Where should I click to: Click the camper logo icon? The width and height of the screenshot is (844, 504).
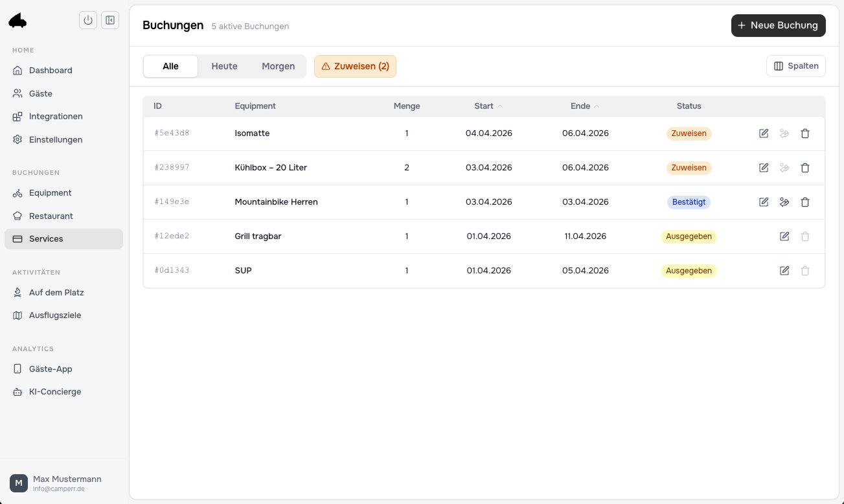[x=18, y=21]
